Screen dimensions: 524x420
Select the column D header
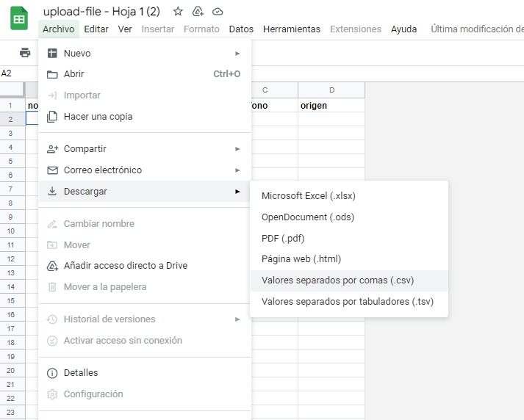(331, 90)
